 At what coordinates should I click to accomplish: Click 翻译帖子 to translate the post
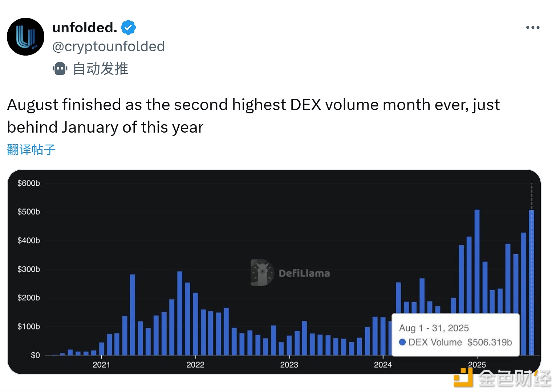[31, 149]
